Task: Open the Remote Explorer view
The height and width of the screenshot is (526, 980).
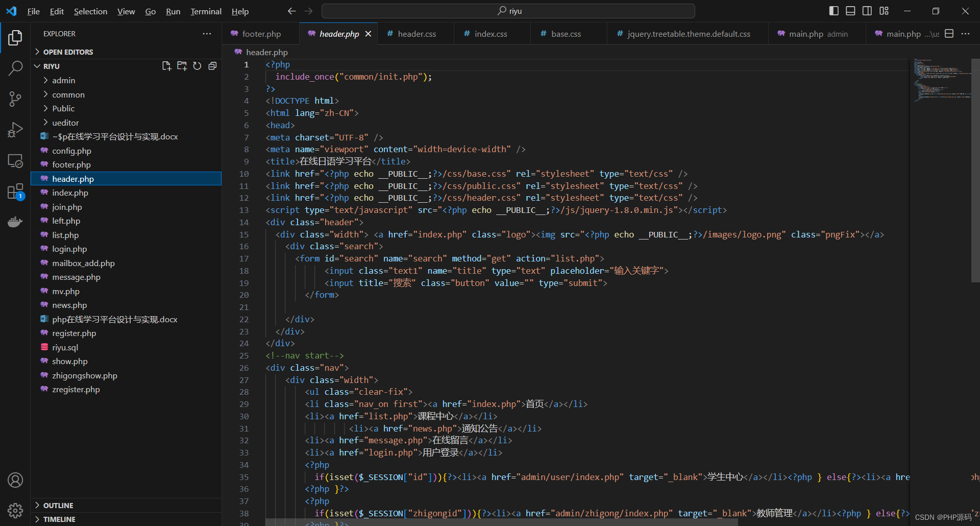Action: [15, 161]
